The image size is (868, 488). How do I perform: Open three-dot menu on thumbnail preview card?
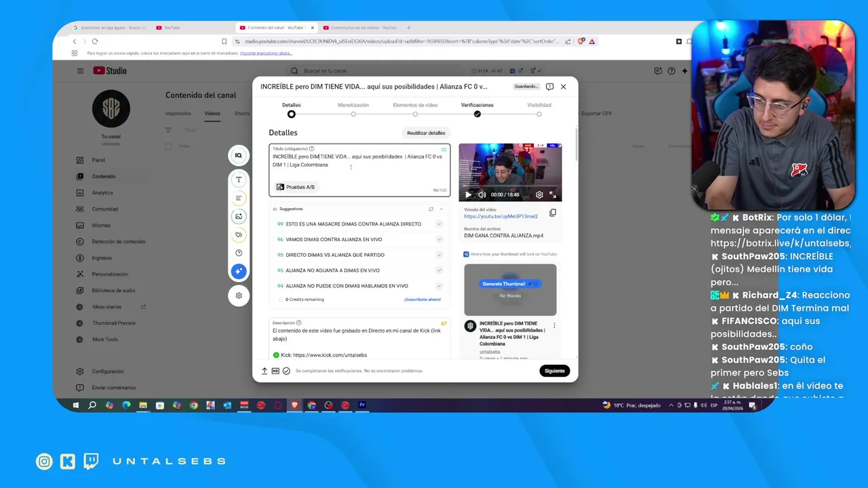tap(554, 325)
